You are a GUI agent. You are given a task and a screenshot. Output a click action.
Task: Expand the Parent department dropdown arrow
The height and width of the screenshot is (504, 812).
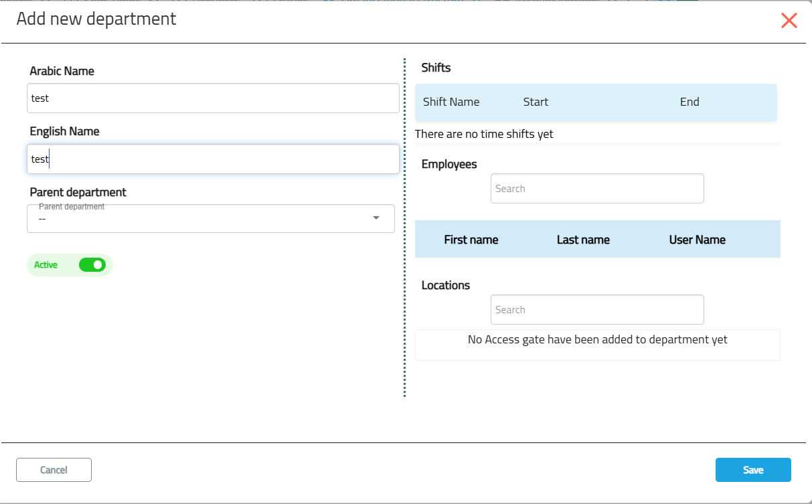point(376,218)
